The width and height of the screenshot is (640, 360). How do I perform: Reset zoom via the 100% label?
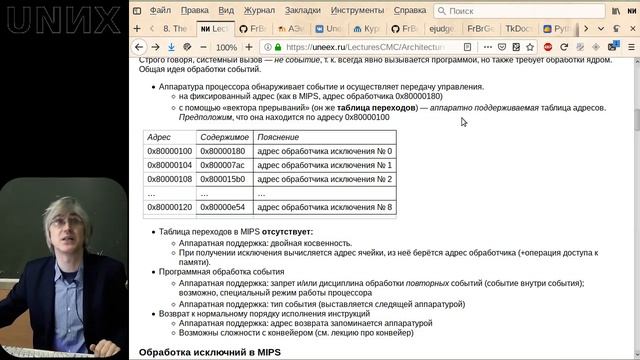(x=226, y=47)
